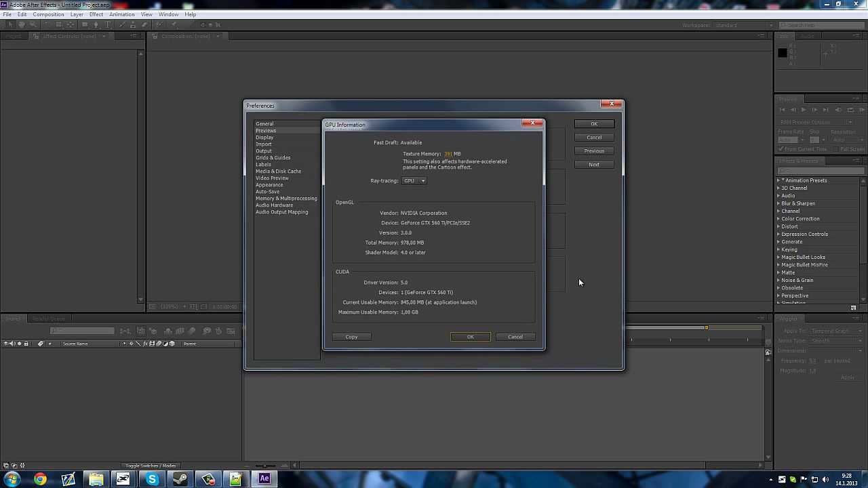This screenshot has height=488, width=868.
Task: Click Previous in Preferences dialog
Action: click(x=594, y=151)
